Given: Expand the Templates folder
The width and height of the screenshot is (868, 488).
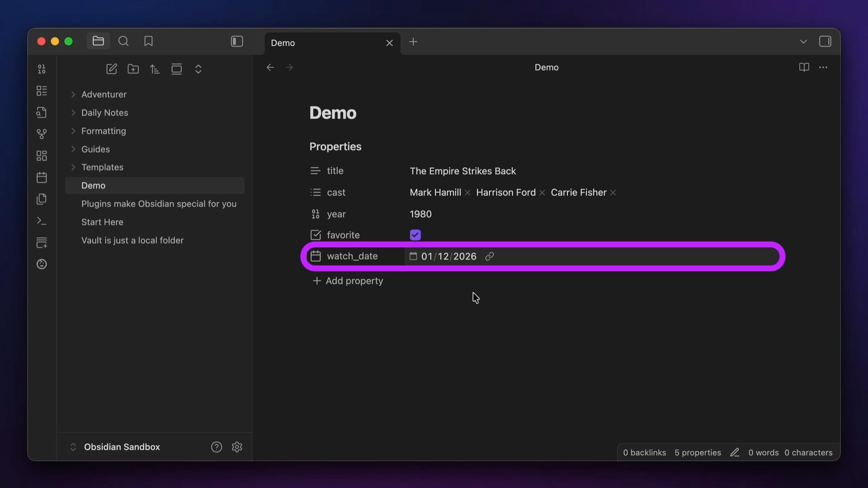Looking at the screenshot, I should tap(73, 167).
